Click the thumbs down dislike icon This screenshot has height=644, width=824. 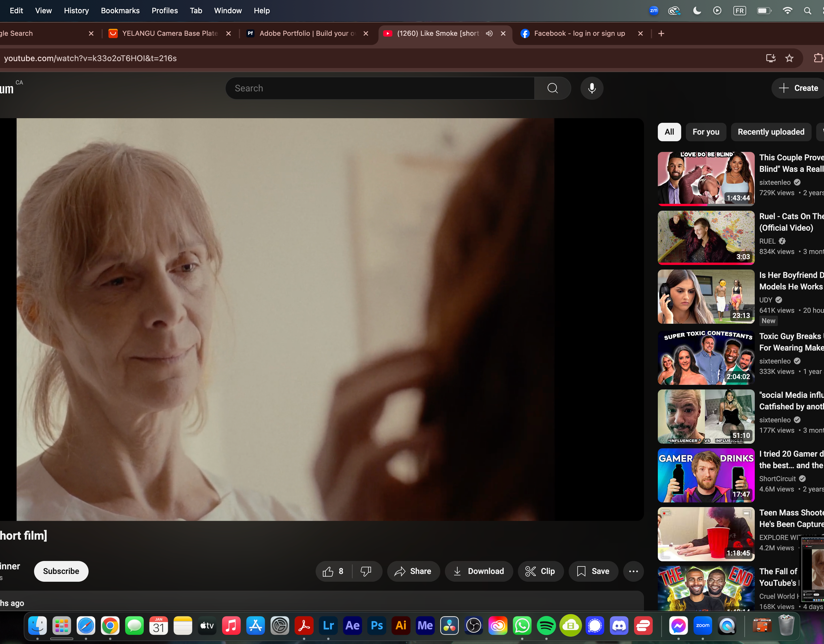[366, 572]
